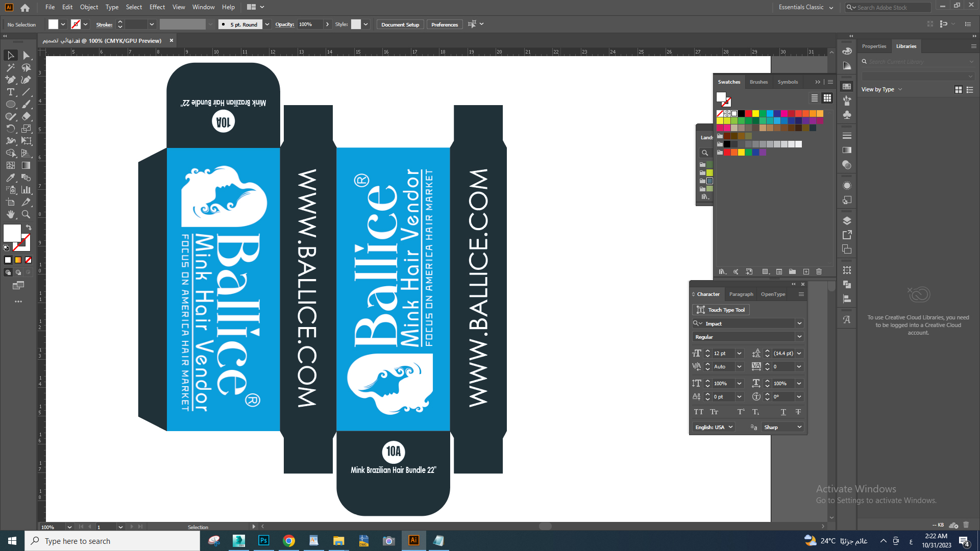The height and width of the screenshot is (551, 980).
Task: Open Photoshop from the taskbar
Action: point(263,541)
